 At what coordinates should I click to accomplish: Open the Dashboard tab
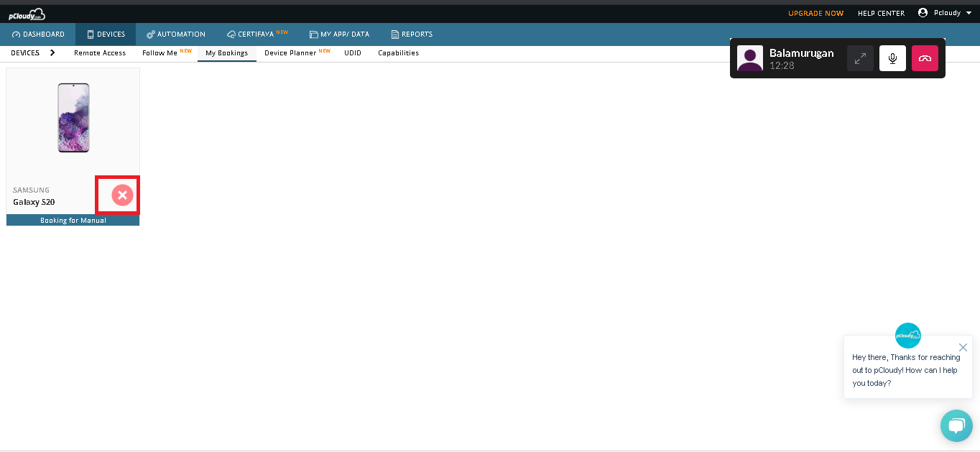click(x=38, y=34)
